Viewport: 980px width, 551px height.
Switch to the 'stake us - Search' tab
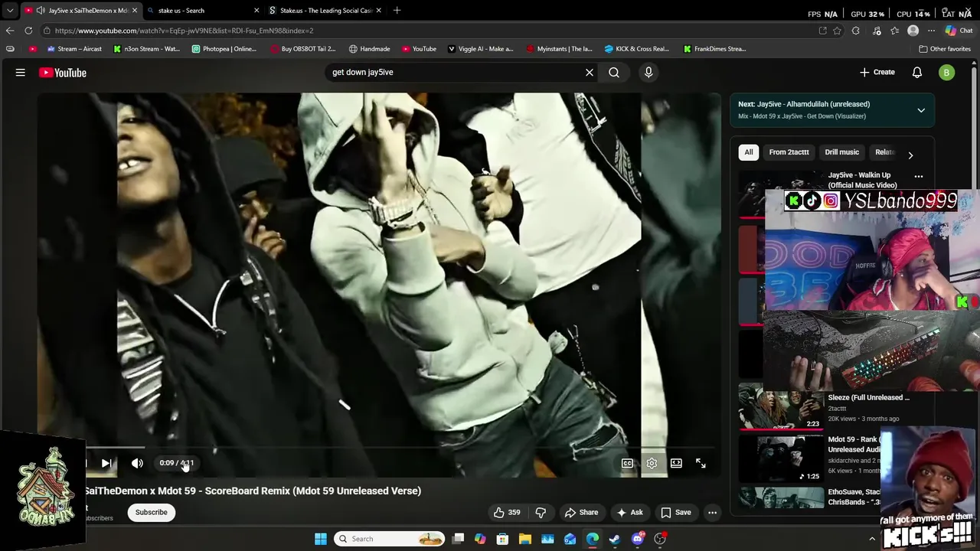201,11
